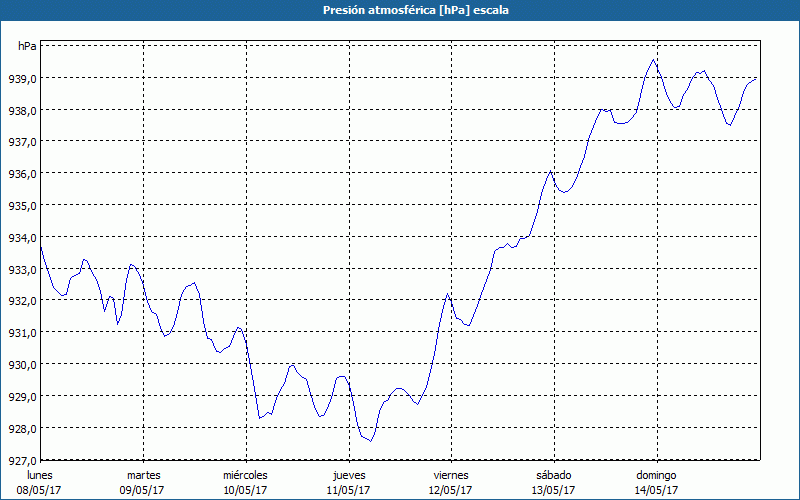
Task: Select the 'domingo' day label
Action: click(x=656, y=475)
